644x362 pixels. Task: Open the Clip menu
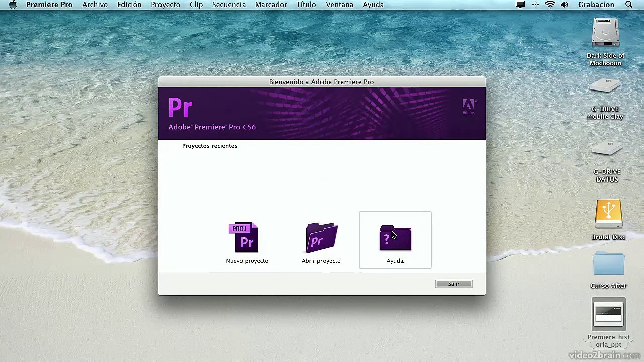(x=196, y=5)
